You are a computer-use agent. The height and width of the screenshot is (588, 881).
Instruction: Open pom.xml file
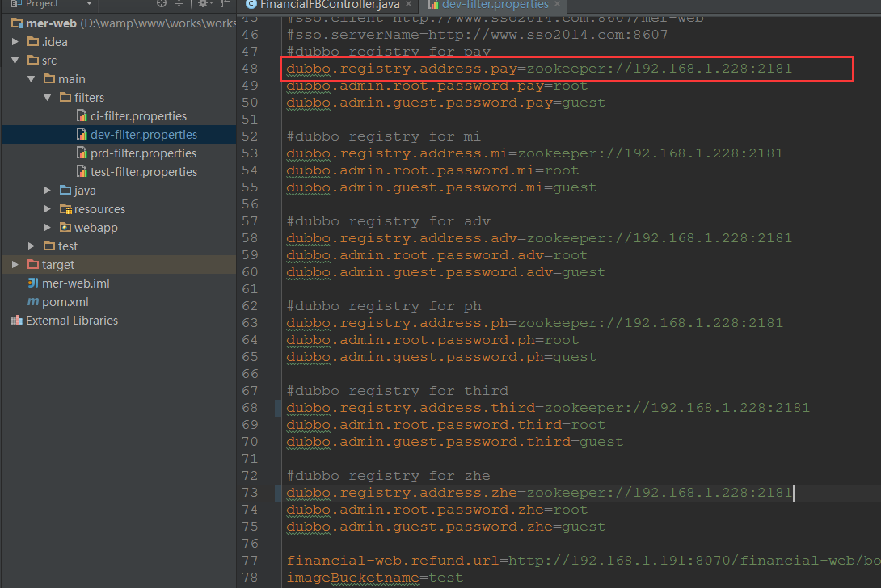click(x=65, y=301)
